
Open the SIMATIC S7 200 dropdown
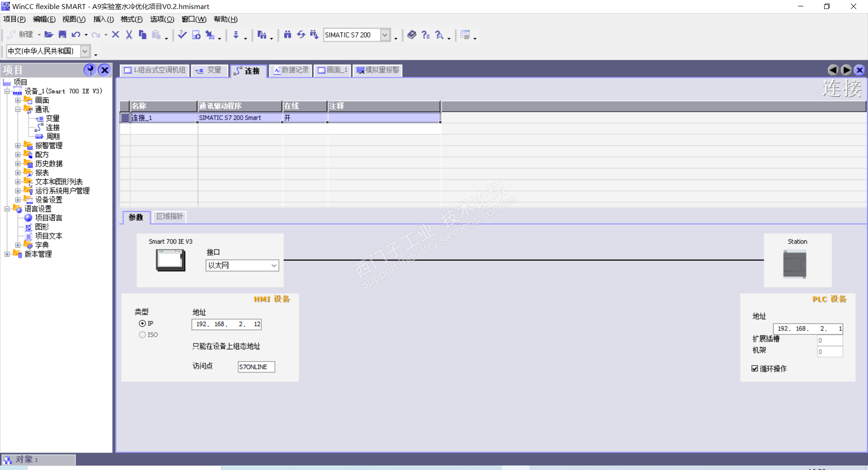pos(385,35)
